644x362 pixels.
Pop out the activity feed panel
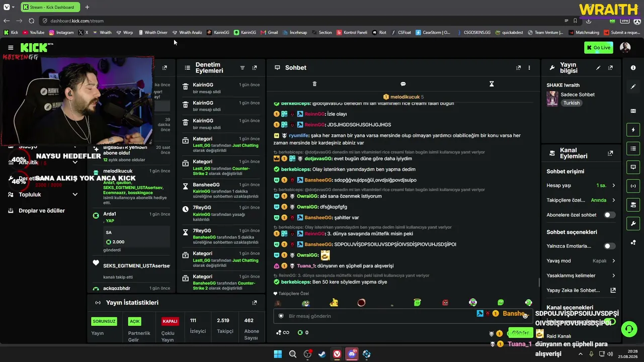pyautogui.click(x=165, y=68)
